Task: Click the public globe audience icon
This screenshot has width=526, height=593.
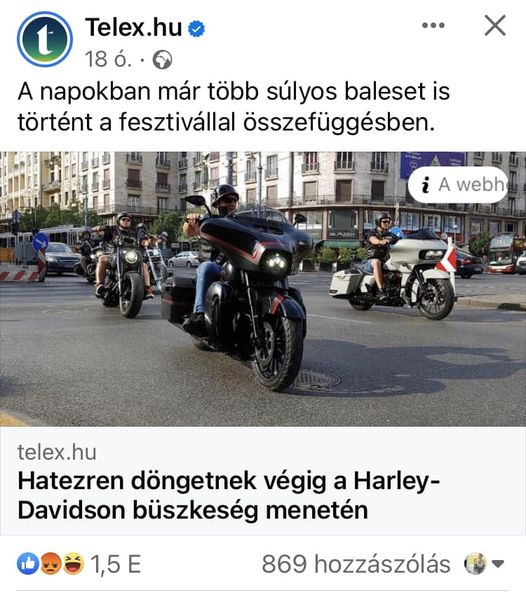Action: point(162,60)
